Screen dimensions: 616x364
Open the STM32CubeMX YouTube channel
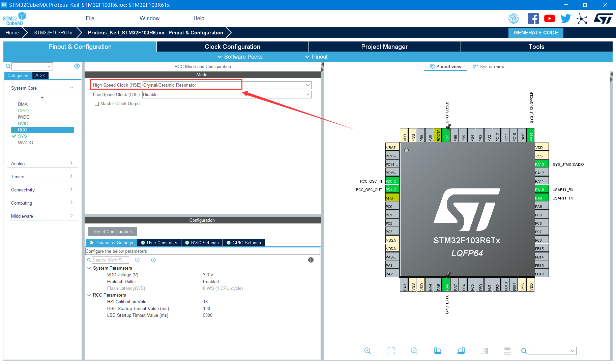click(x=549, y=18)
